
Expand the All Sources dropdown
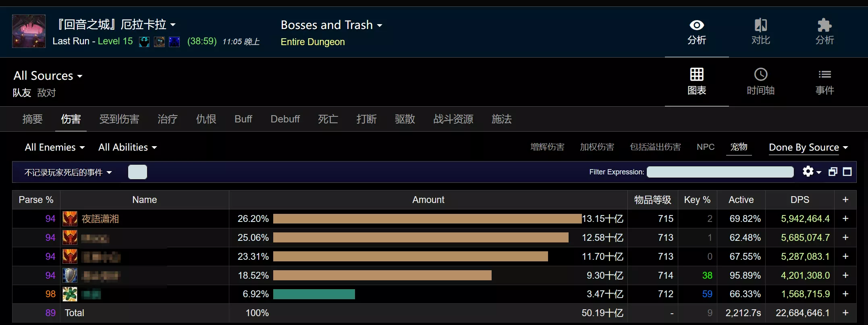(48, 76)
